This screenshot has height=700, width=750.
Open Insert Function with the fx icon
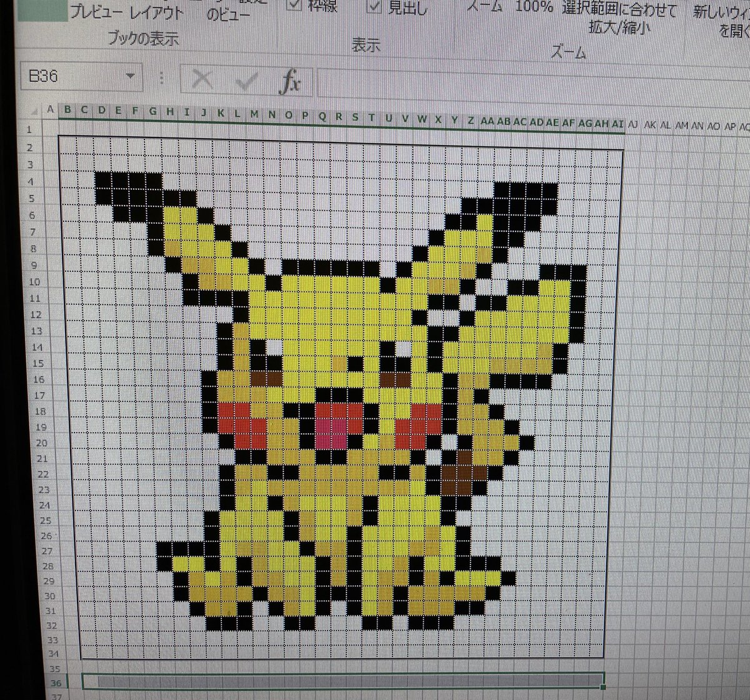[290, 81]
